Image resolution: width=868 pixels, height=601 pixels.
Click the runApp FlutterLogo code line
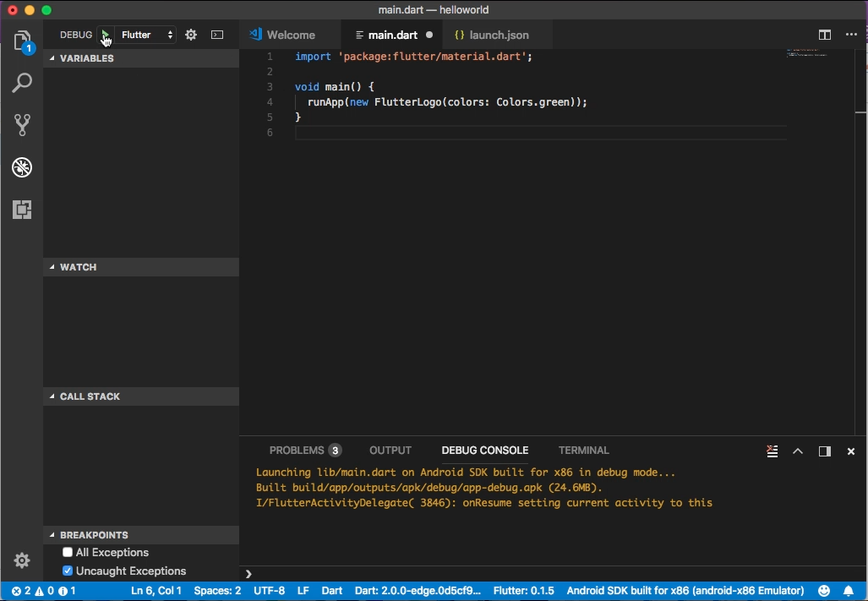(447, 101)
